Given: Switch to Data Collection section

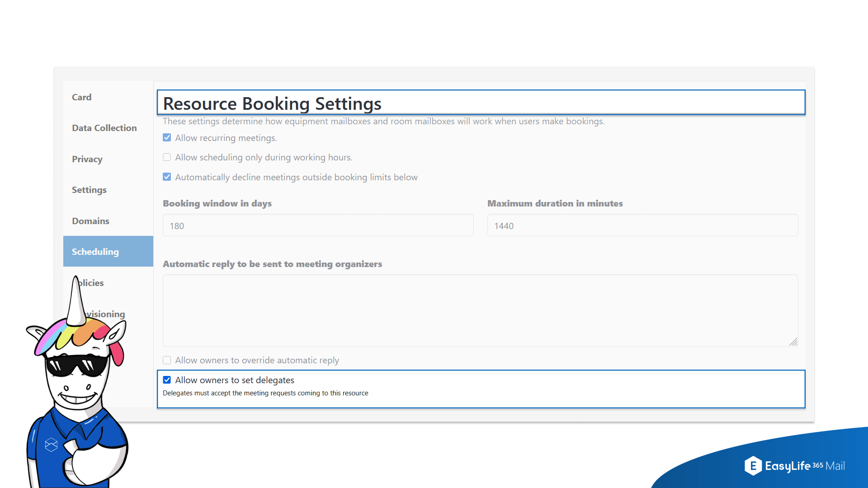Looking at the screenshot, I should 104,128.
